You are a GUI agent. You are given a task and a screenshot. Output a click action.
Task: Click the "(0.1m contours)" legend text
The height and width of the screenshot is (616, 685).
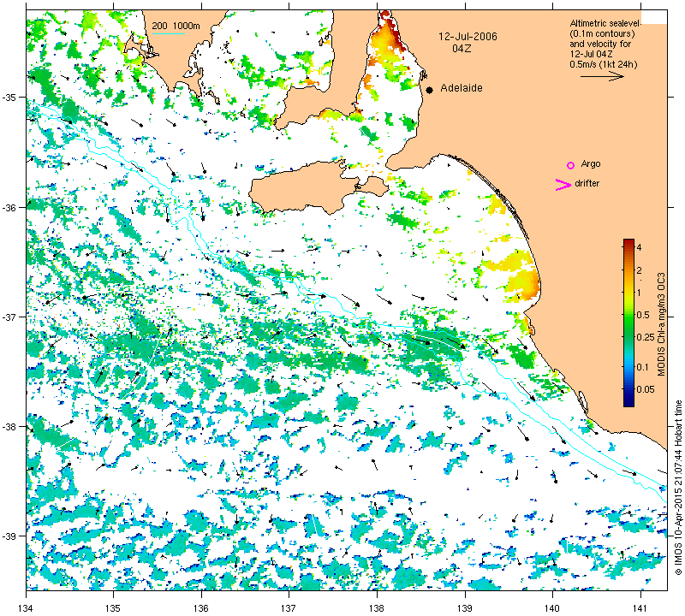603,33
